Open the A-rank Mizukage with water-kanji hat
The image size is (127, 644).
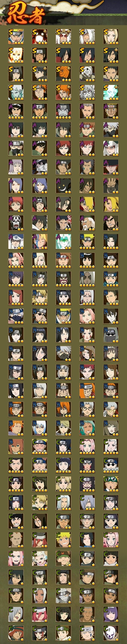16,242
